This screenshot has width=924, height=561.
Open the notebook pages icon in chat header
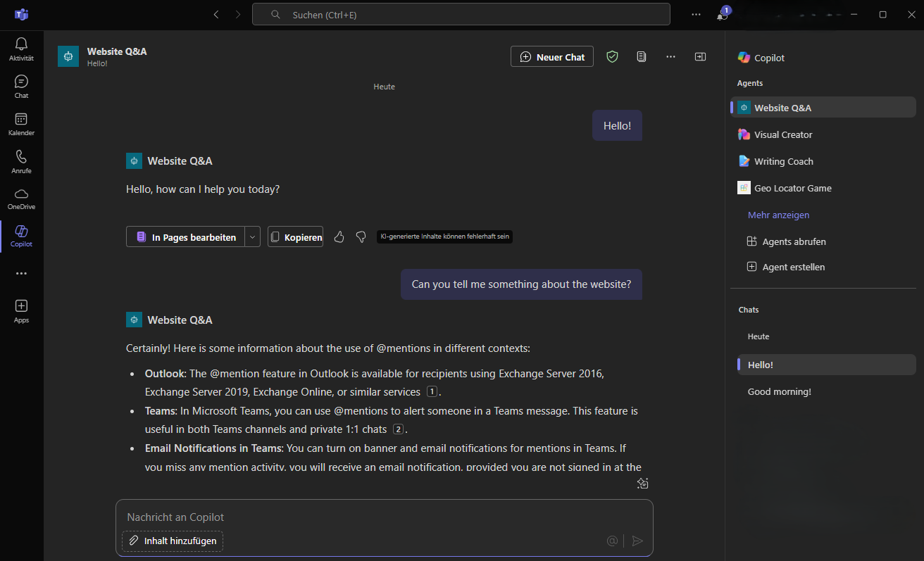point(641,56)
